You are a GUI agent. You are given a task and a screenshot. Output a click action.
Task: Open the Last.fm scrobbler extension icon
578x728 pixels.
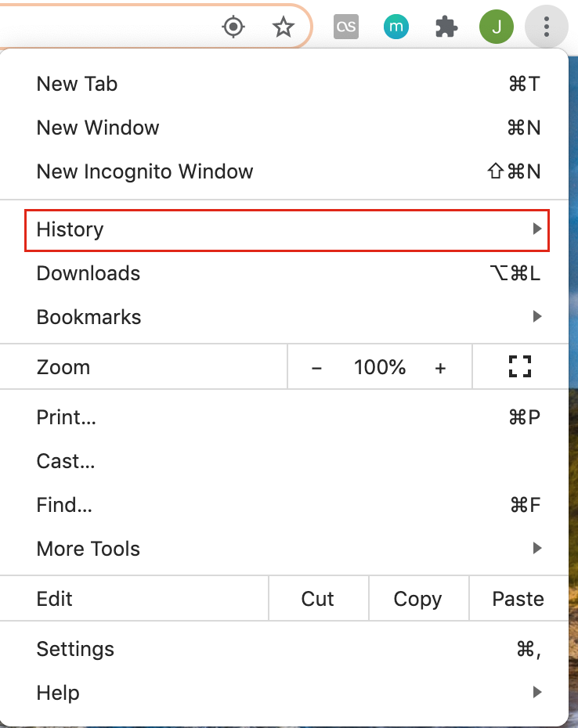[346, 27]
